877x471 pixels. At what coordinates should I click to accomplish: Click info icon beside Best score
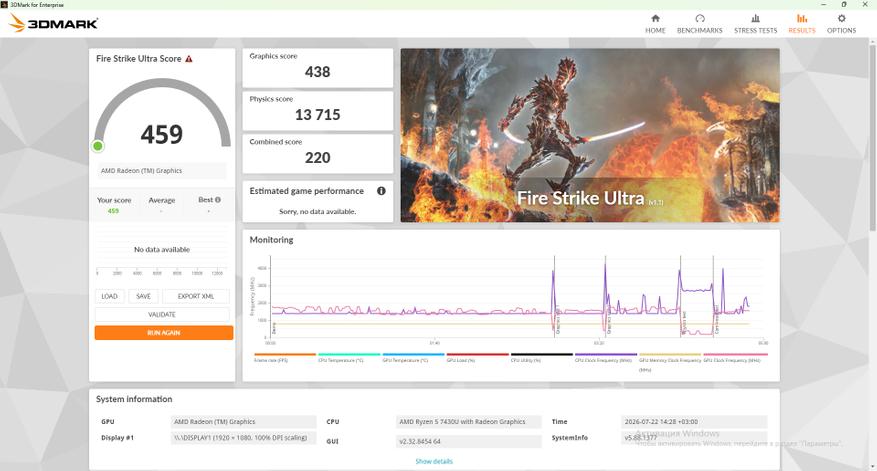(218, 200)
